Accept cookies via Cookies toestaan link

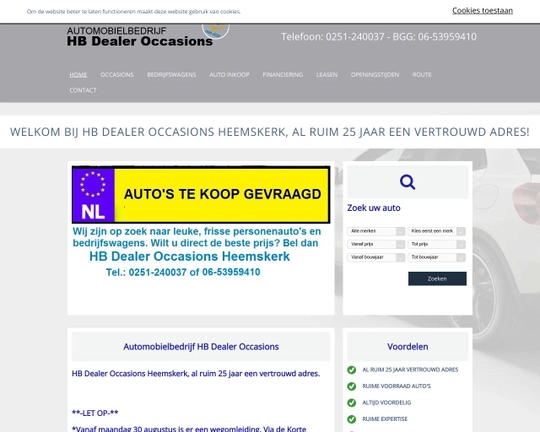482,11
